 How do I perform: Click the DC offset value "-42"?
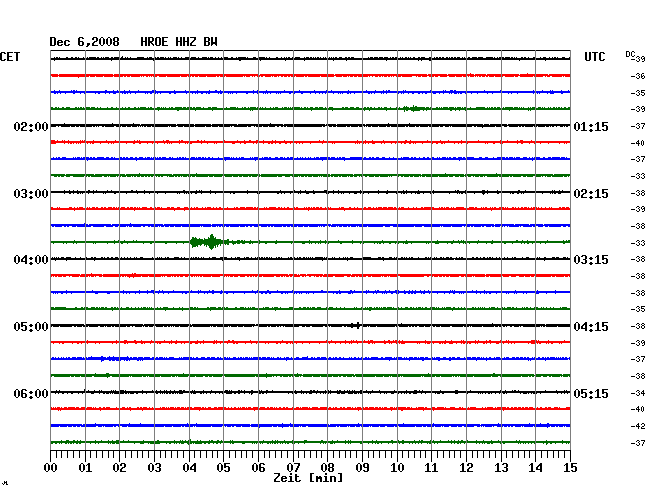click(638, 426)
